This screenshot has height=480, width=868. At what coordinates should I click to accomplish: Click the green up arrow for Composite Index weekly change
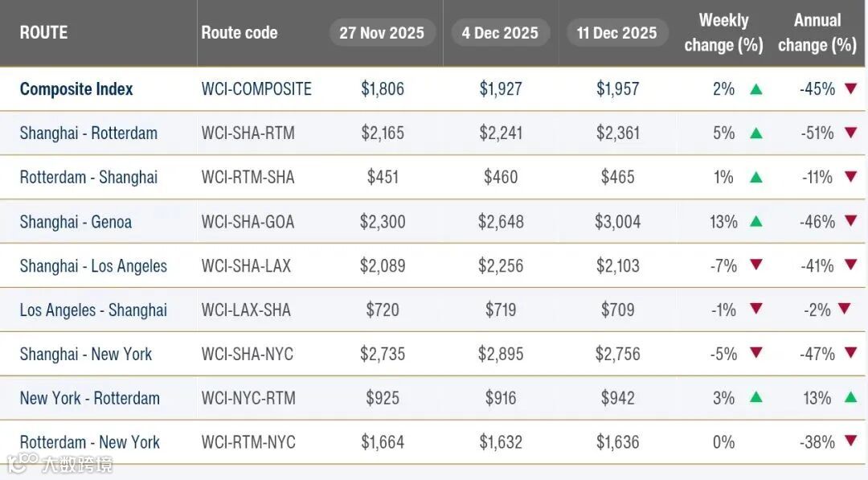tap(755, 88)
